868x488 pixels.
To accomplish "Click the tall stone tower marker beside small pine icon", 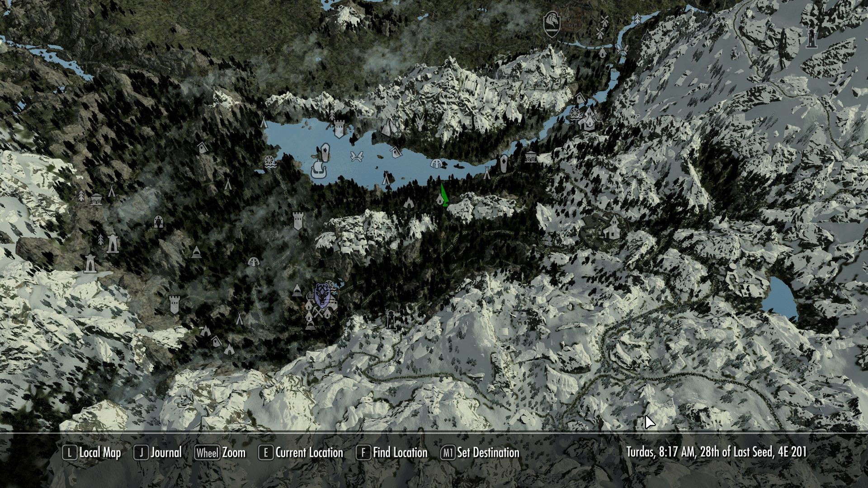I will point(112,244).
